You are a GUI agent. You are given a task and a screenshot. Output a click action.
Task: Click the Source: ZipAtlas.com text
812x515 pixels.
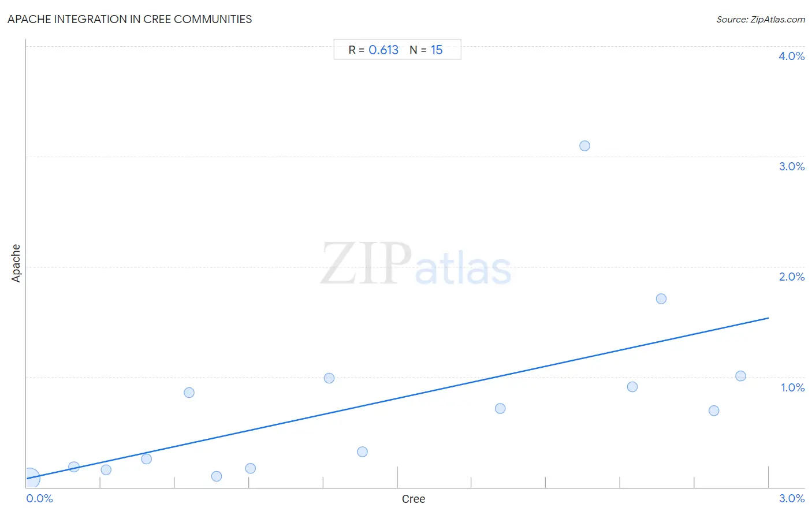pos(761,20)
